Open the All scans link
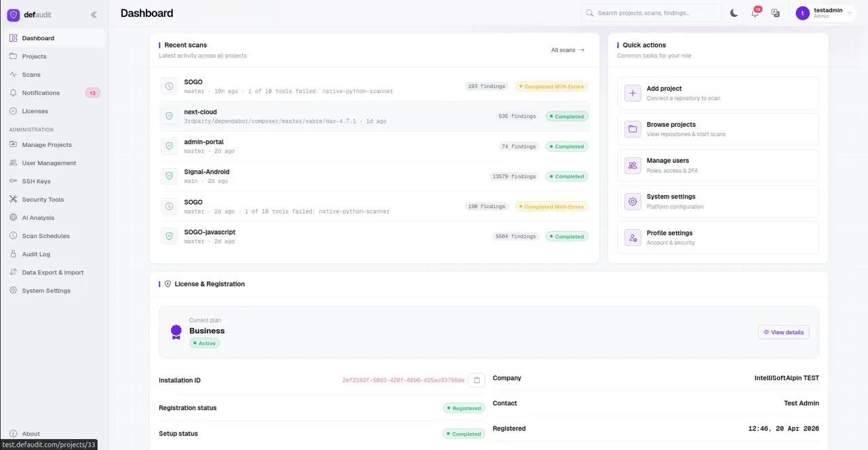Image resolution: width=868 pixels, height=450 pixels. pos(568,50)
